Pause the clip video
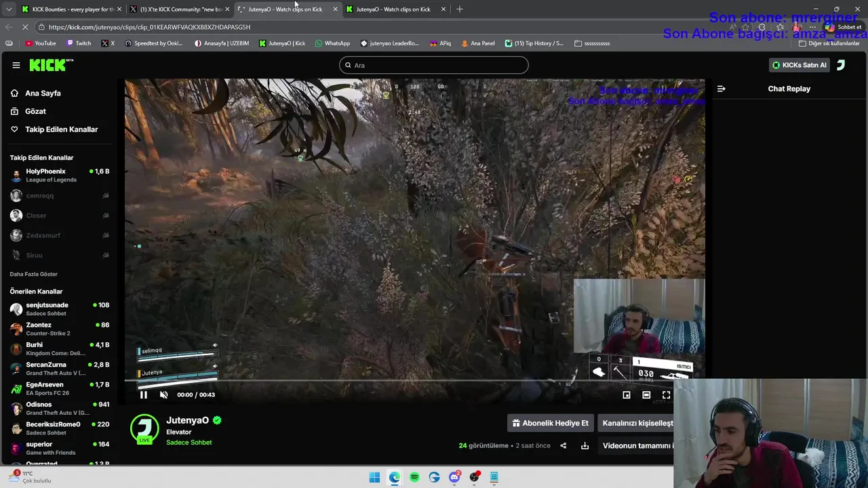The width and height of the screenshot is (868, 488). tap(144, 394)
